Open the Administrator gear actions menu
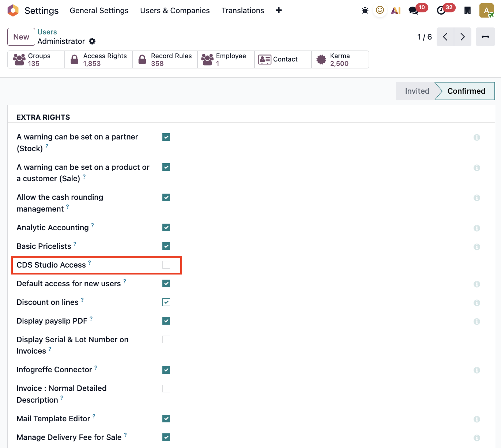501x448 pixels. [93, 41]
